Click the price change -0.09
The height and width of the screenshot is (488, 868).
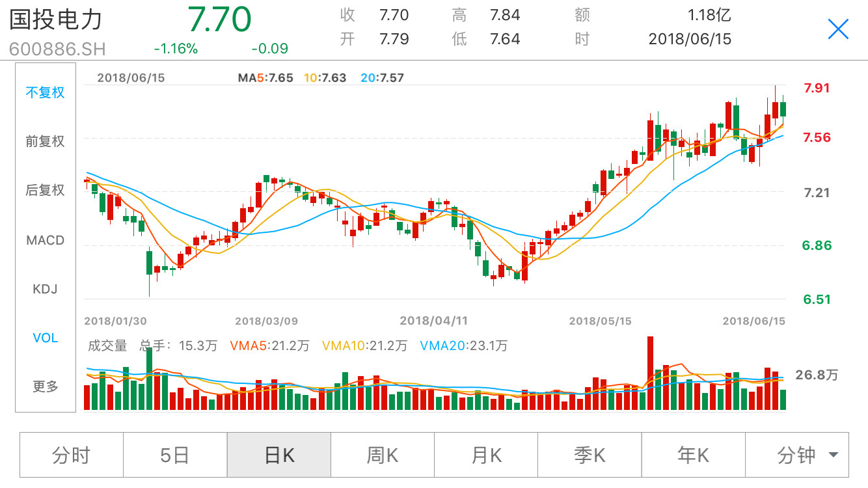269,49
